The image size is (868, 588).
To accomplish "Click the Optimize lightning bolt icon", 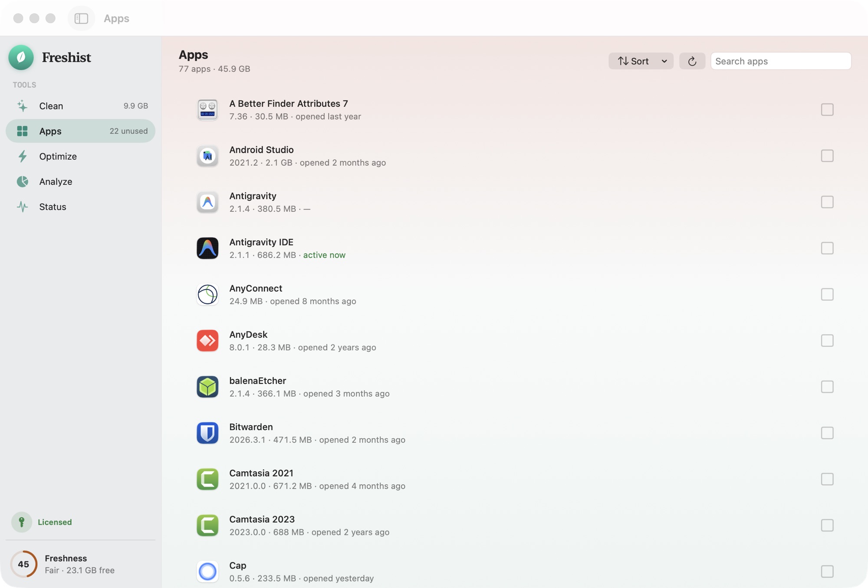I will point(22,156).
